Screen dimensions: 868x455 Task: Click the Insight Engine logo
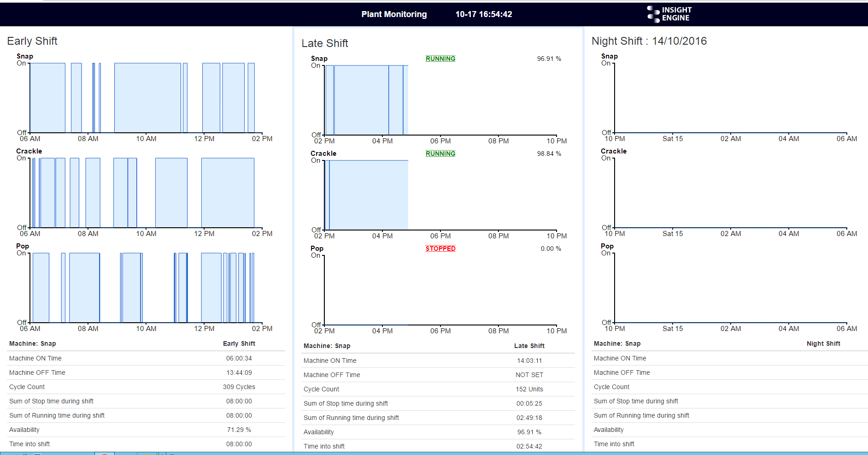click(x=669, y=14)
